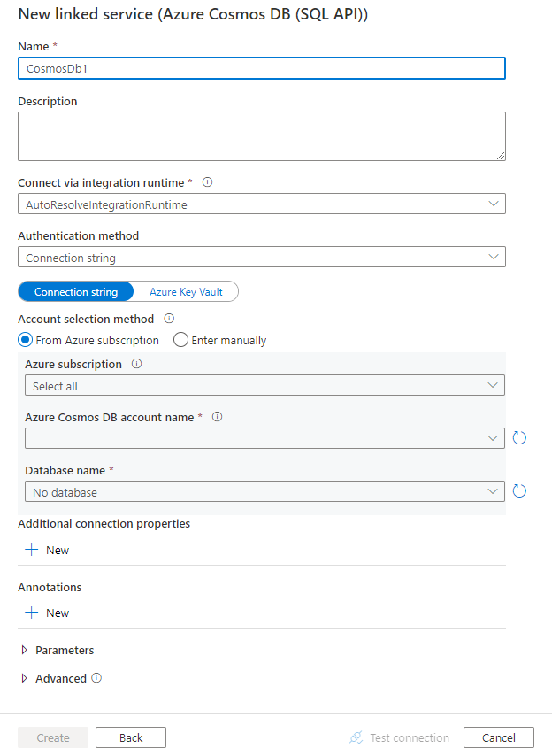Open the Authentication method dropdown
Image resolution: width=552 pixels, height=756 pixels.
click(262, 258)
